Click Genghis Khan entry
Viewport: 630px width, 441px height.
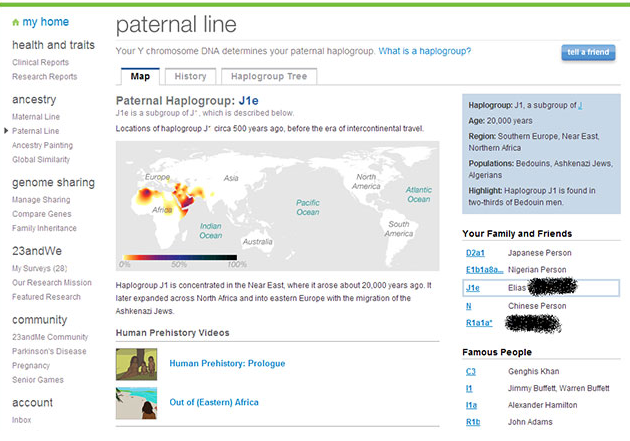point(534,372)
